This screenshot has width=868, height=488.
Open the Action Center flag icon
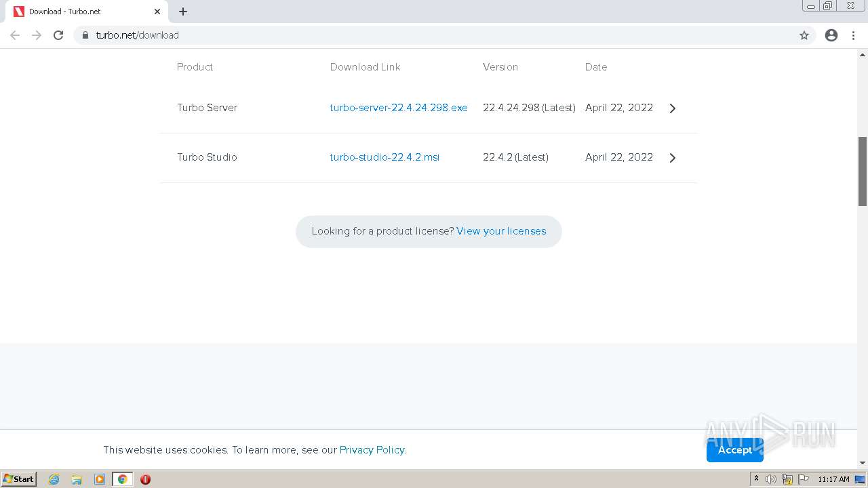(x=804, y=479)
